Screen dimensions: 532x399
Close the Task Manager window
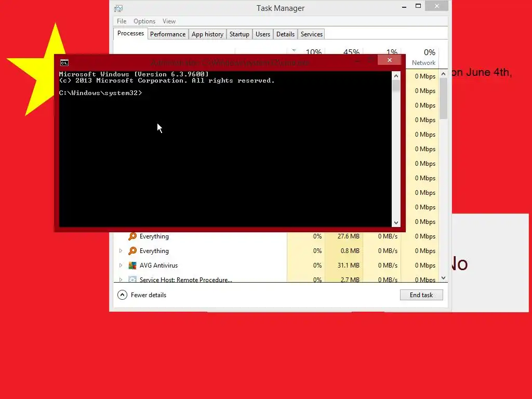click(x=436, y=6)
